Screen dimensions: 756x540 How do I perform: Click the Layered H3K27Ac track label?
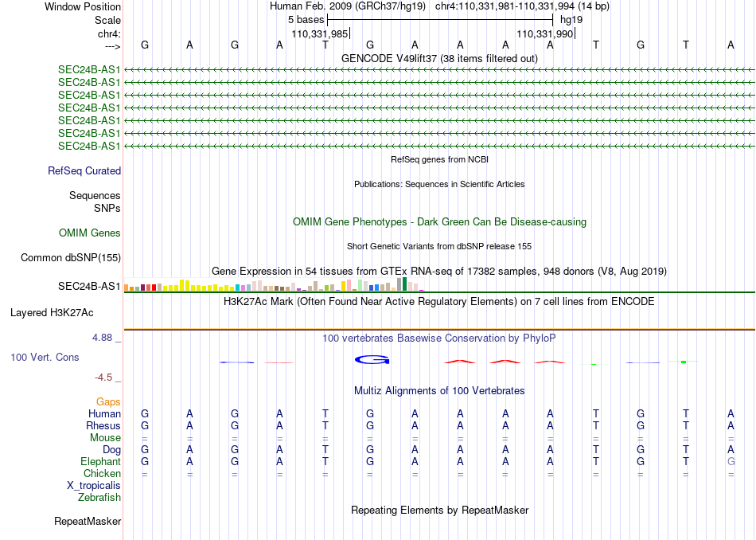52,313
